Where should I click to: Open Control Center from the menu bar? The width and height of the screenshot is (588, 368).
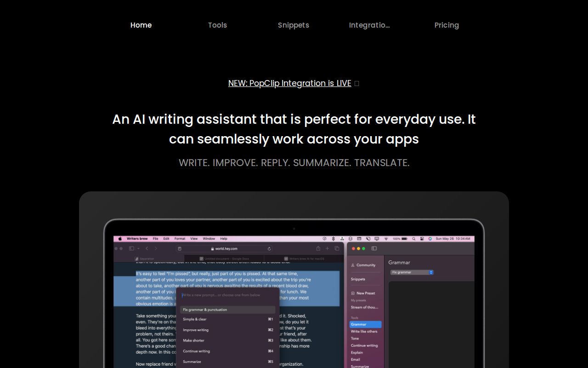coord(421,239)
